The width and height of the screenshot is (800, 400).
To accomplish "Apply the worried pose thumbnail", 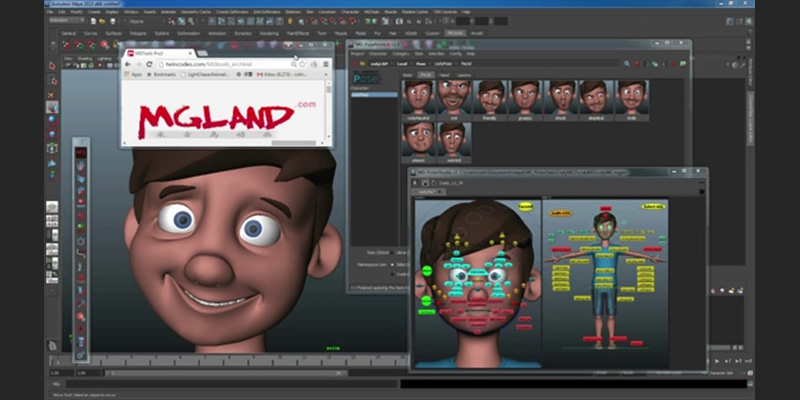I will click(454, 142).
